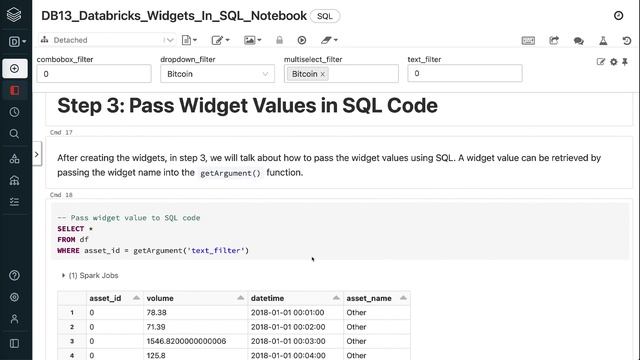Open the user account icon in the sidebar

click(14, 319)
